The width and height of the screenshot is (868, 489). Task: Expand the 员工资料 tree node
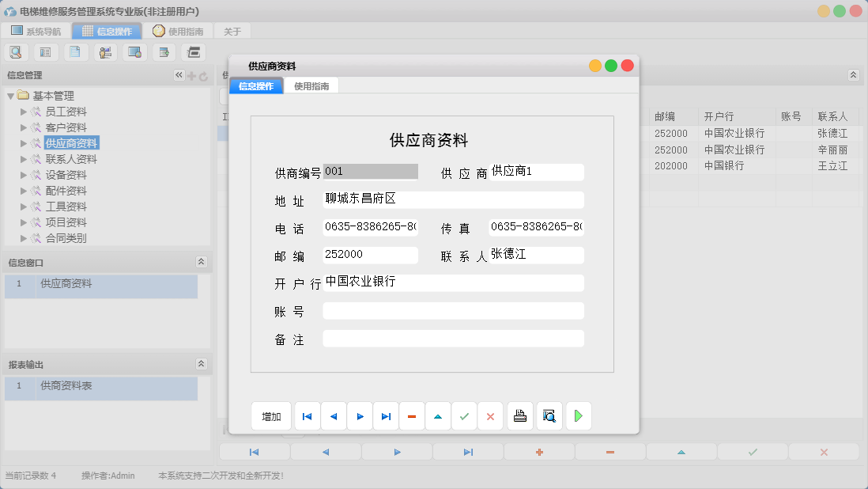[x=24, y=112]
